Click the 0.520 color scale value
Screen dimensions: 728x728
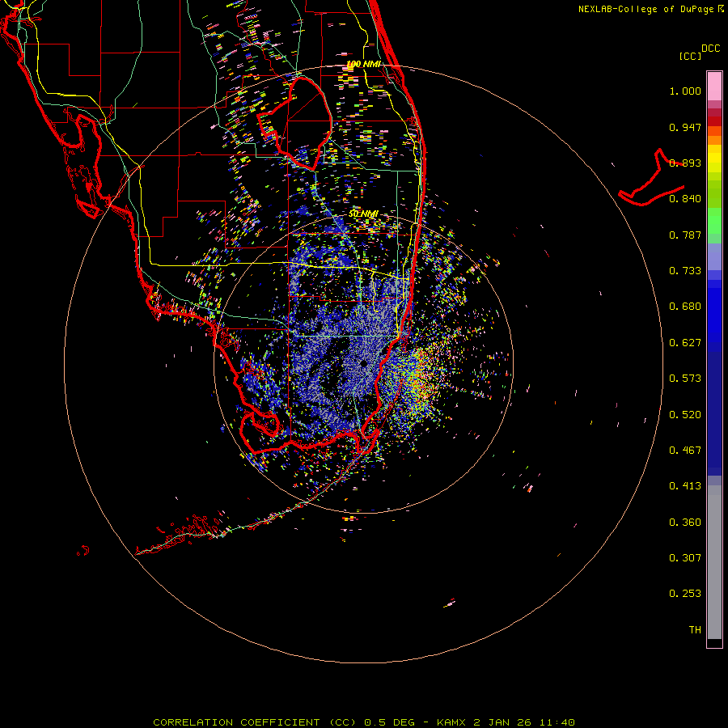coord(685,415)
